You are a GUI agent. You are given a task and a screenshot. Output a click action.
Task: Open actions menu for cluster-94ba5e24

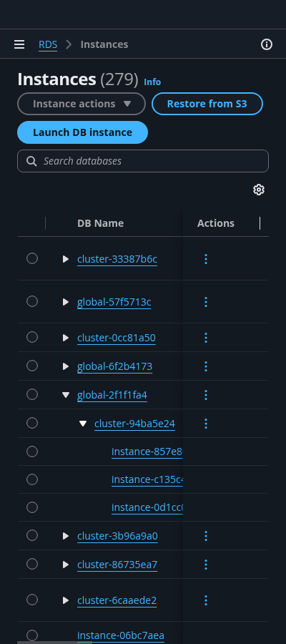tap(206, 424)
